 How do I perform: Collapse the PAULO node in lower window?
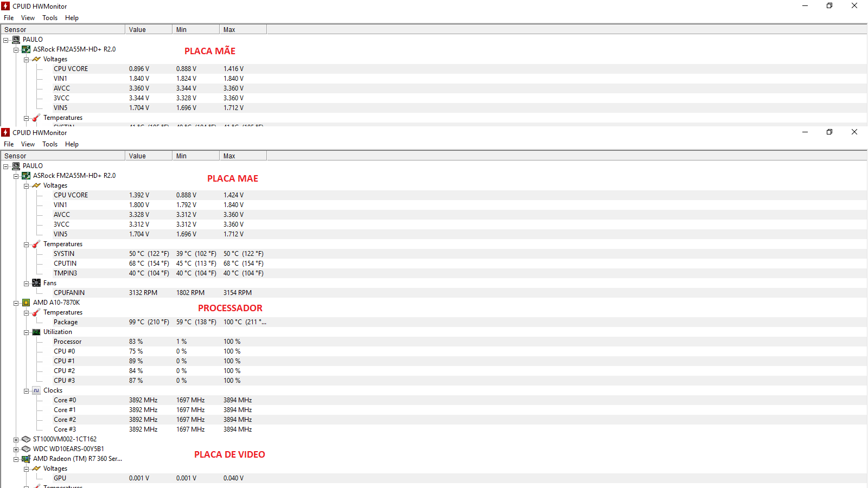click(x=6, y=166)
